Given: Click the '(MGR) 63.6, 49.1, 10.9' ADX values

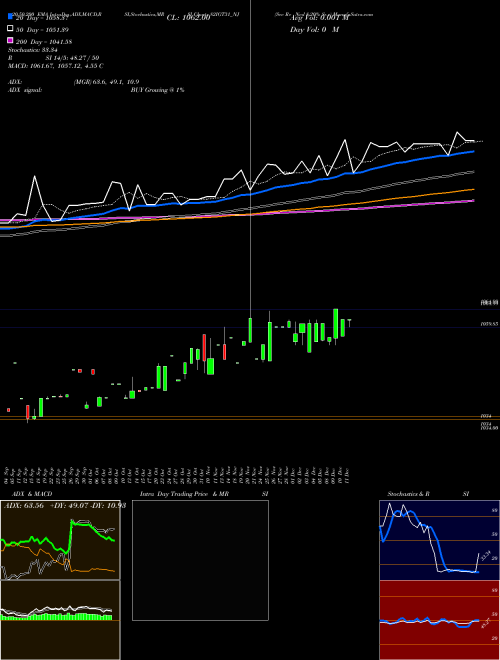Looking at the screenshot, I should click(106, 82).
